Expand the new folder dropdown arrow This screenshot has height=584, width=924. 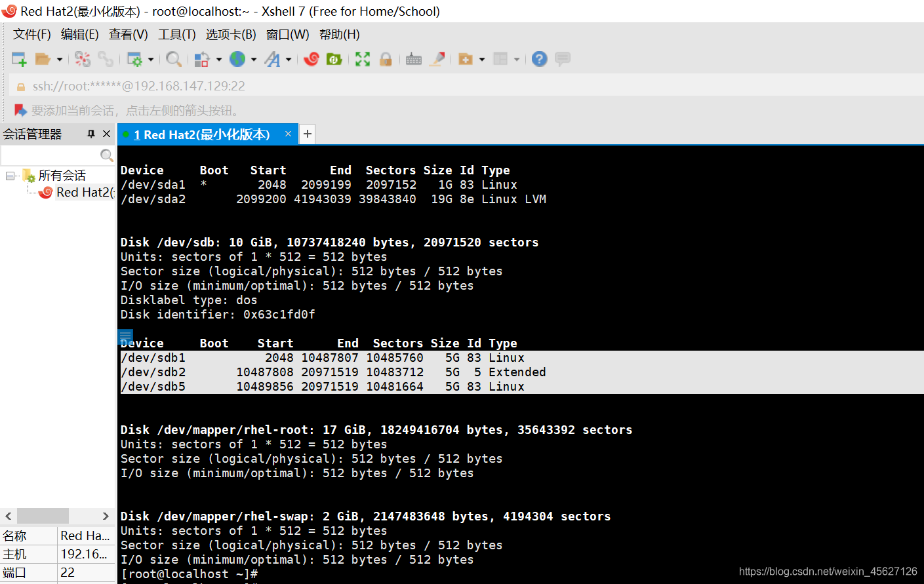click(x=482, y=60)
